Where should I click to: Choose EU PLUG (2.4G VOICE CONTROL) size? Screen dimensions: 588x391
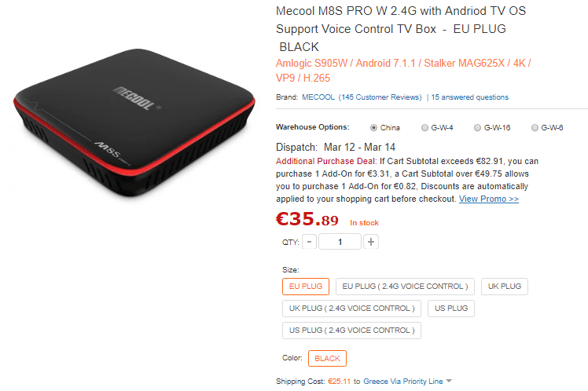(405, 287)
